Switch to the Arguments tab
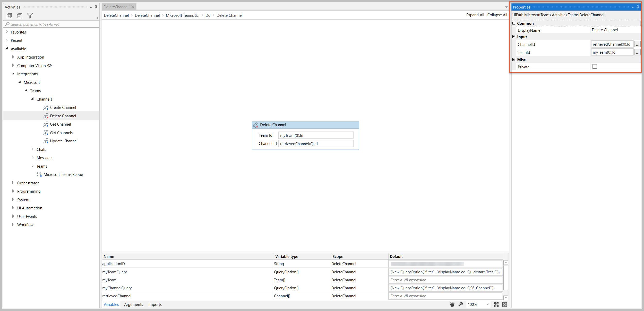Viewport: 644px width, 311px height. [133, 305]
